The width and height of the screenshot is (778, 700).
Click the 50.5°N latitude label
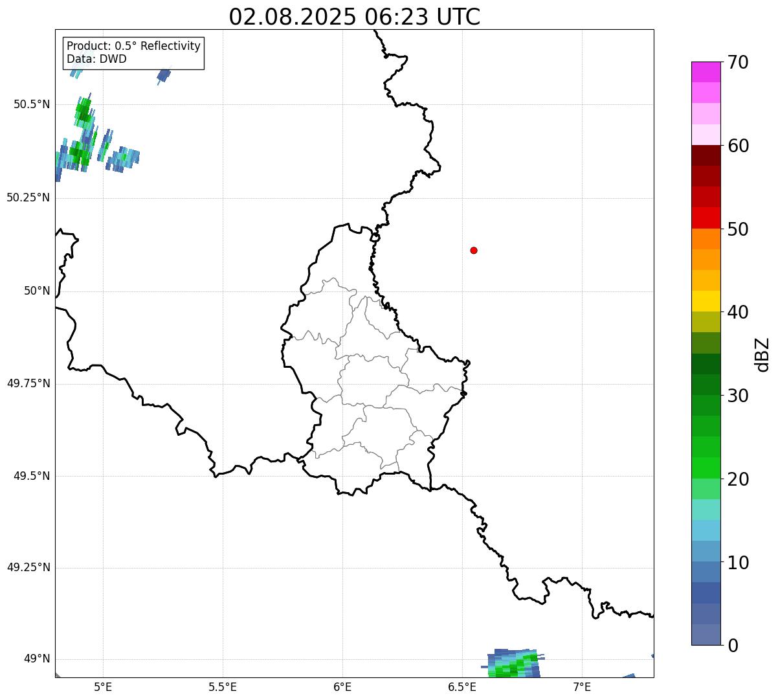click(x=32, y=104)
